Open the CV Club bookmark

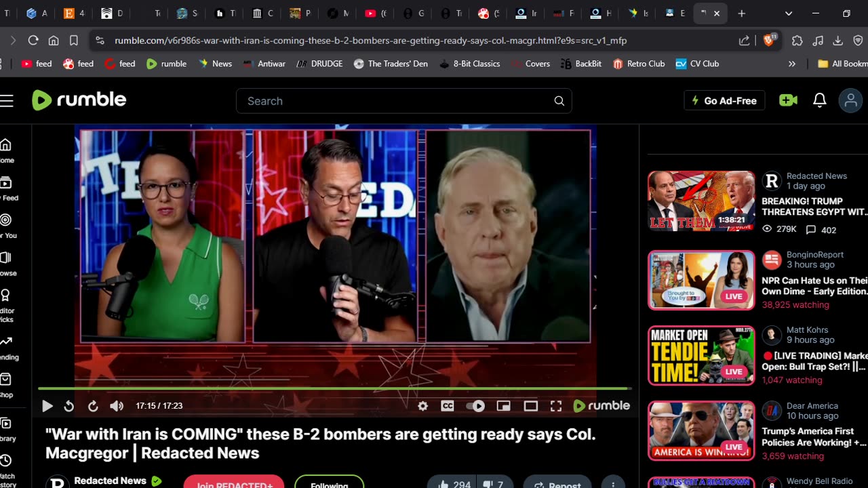697,64
